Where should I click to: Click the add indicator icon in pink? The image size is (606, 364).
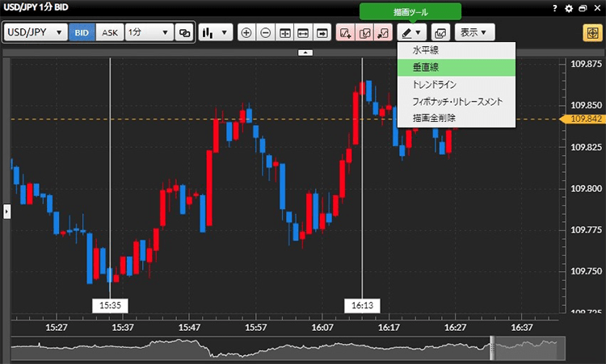(346, 33)
